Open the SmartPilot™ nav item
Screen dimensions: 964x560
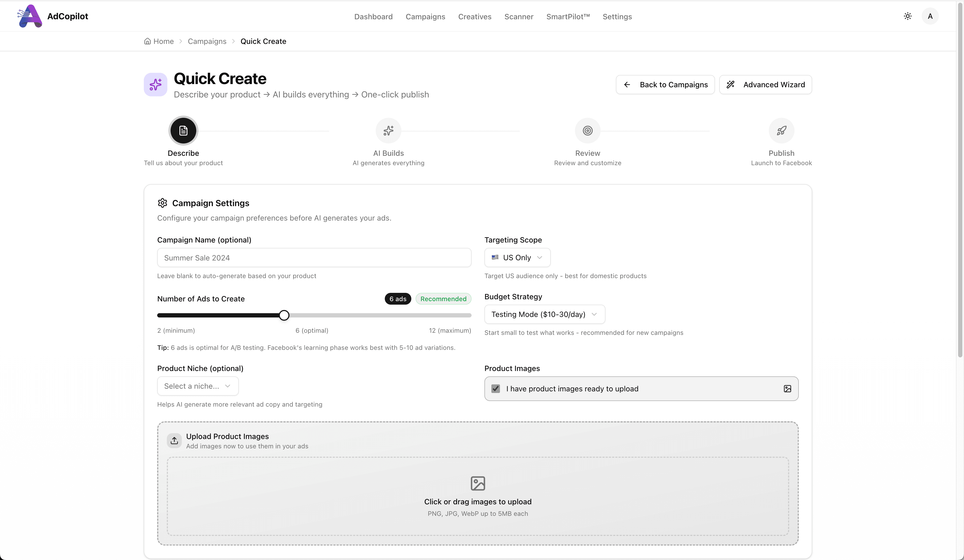tap(568, 16)
